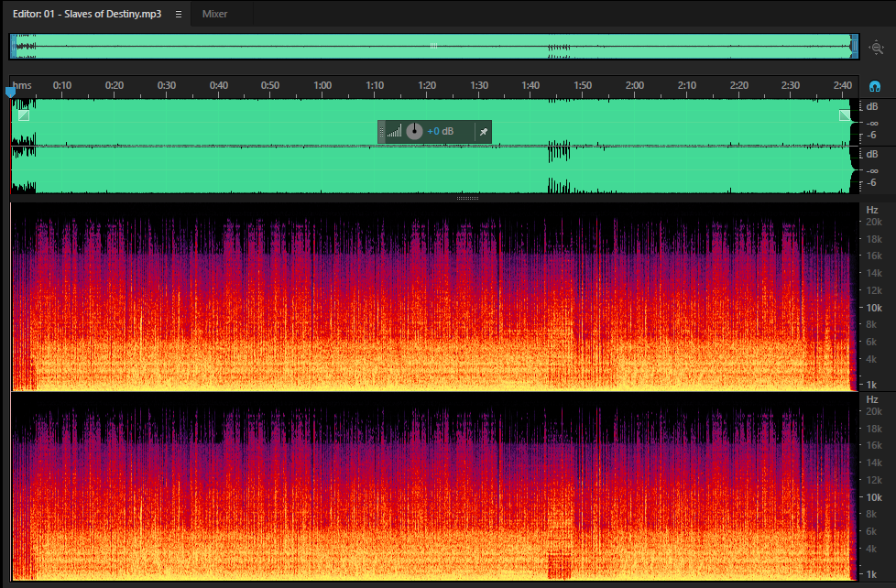The width and height of the screenshot is (896, 588).
Task: Click the center grip of overview navigator
Action: coord(433,47)
